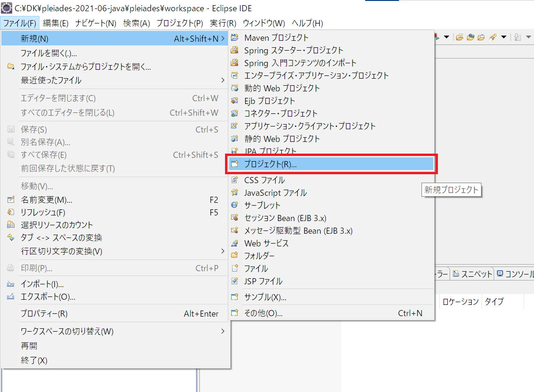Click the Maven プロジェクト icon
This screenshot has height=392, width=534.
click(x=234, y=37)
